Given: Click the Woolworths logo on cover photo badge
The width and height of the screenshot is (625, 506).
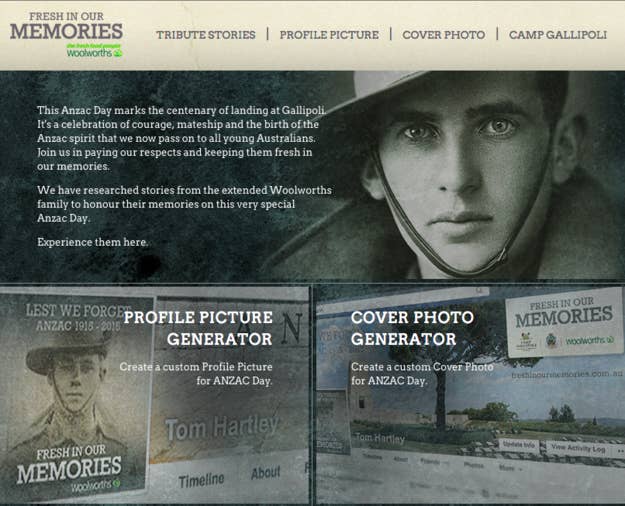Looking at the screenshot, I should click(590, 340).
